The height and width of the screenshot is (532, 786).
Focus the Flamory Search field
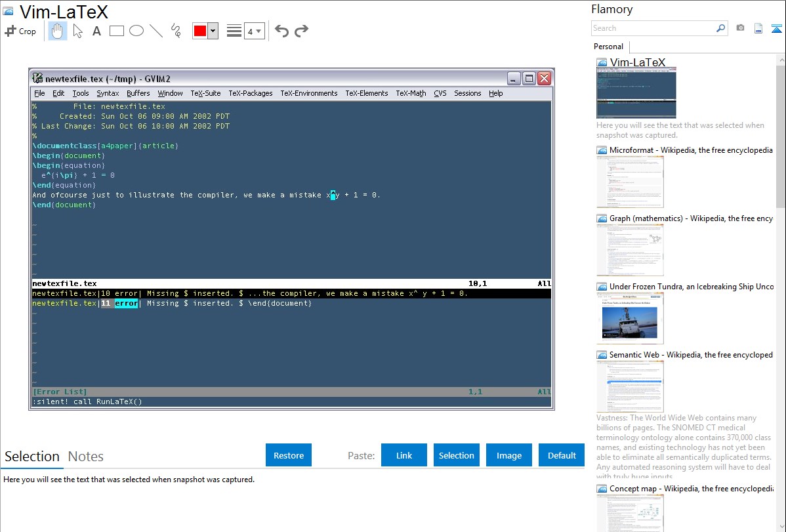point(653,28)
